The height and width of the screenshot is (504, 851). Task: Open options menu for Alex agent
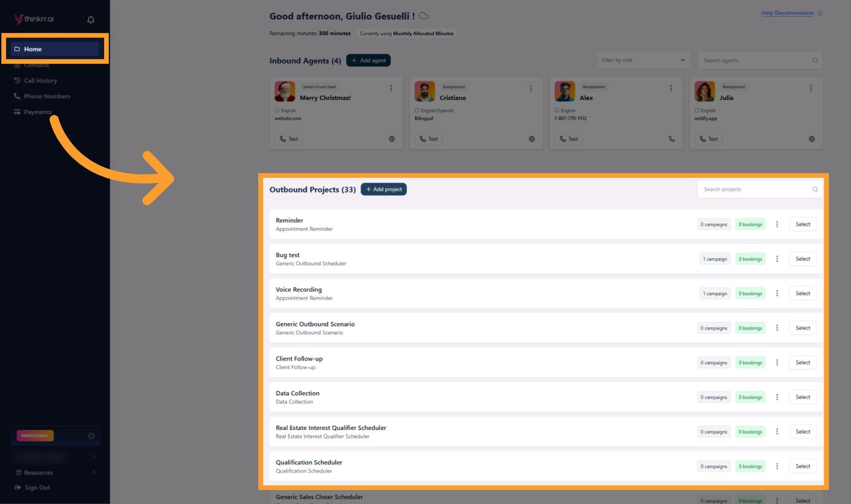coord(671,88)
